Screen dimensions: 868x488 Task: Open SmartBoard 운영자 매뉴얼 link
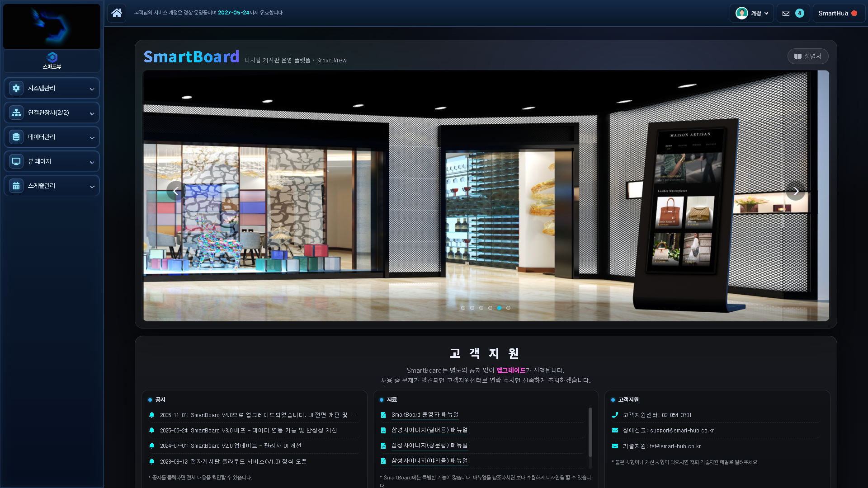pos(425,415)
